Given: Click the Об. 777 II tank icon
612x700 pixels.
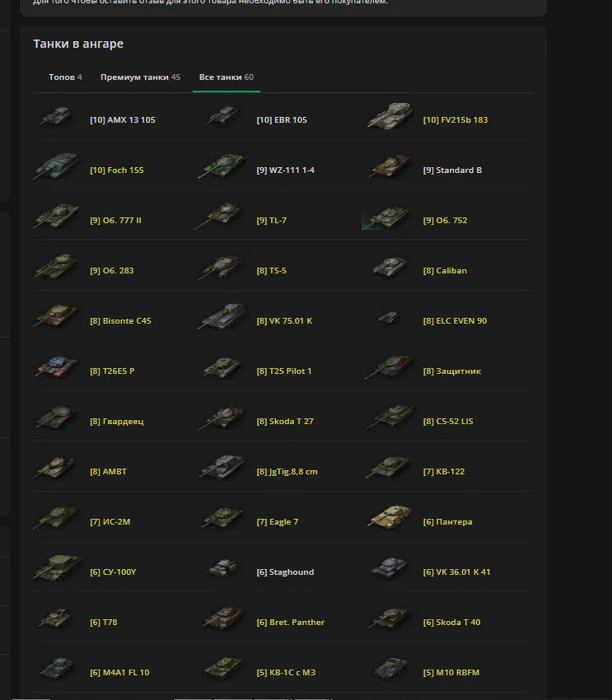Looking at the screenshot, I should pos(56,216).
